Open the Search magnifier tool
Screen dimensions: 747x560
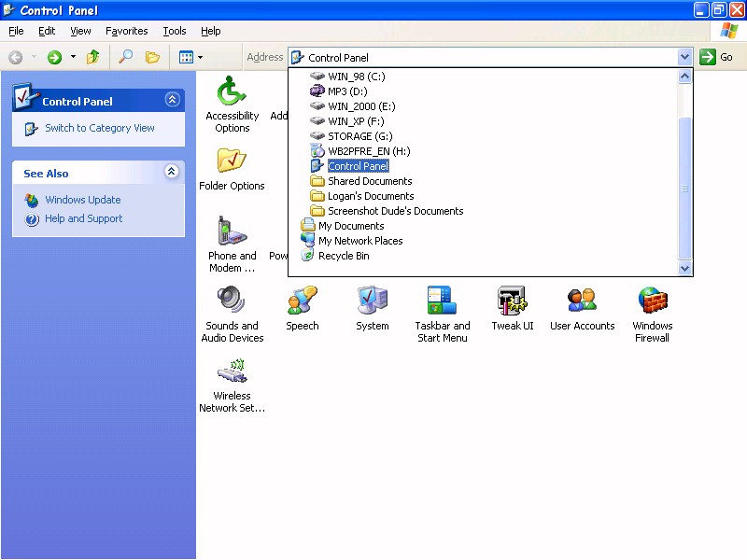click(x=125, y=57)
